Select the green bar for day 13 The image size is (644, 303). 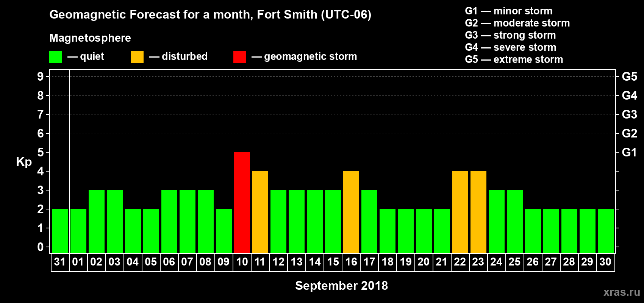point(297,221)
